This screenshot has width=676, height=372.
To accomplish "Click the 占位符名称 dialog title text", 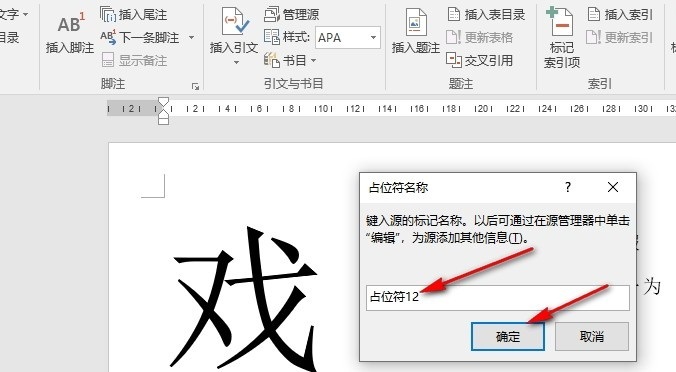I will pos(399,188).
